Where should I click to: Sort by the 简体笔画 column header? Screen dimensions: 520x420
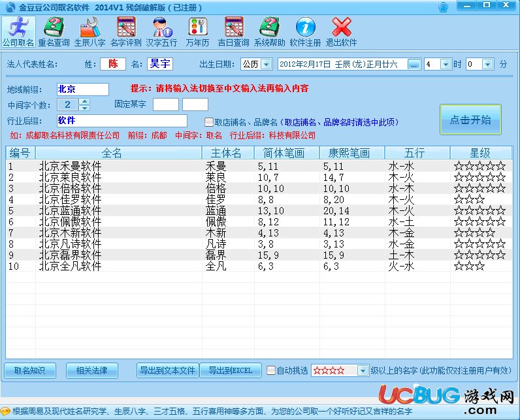click(x=287, y=153)
